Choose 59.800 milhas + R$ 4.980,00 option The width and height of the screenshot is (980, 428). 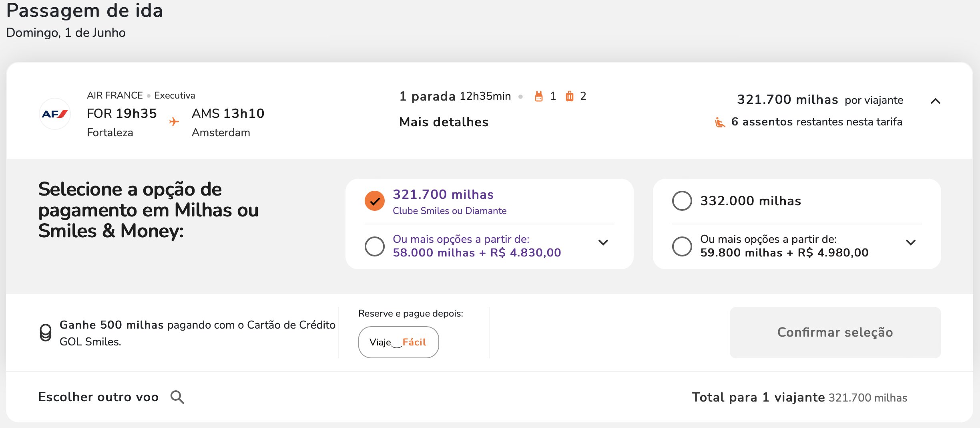[x=682, y=246]
